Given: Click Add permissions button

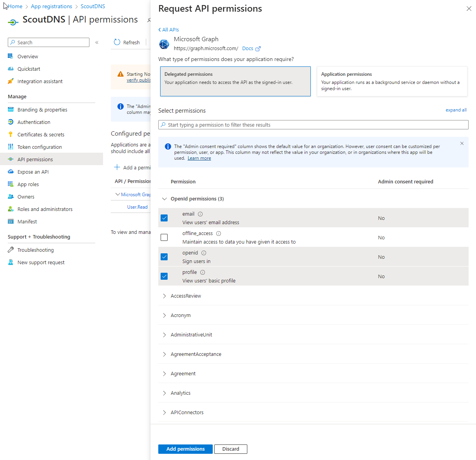Looking at the screenshot, I should pos(185,449).
